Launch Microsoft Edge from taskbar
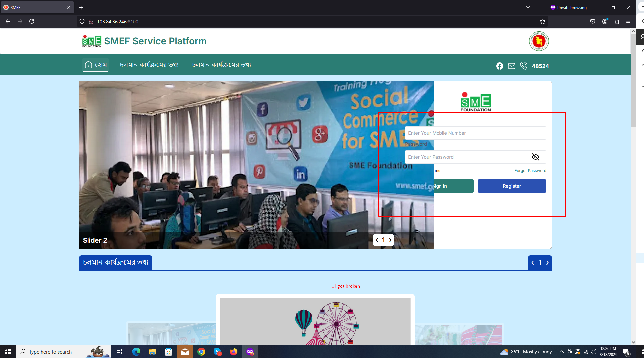The width and height of the screenshot is (644, 358). tap(136, 352)
